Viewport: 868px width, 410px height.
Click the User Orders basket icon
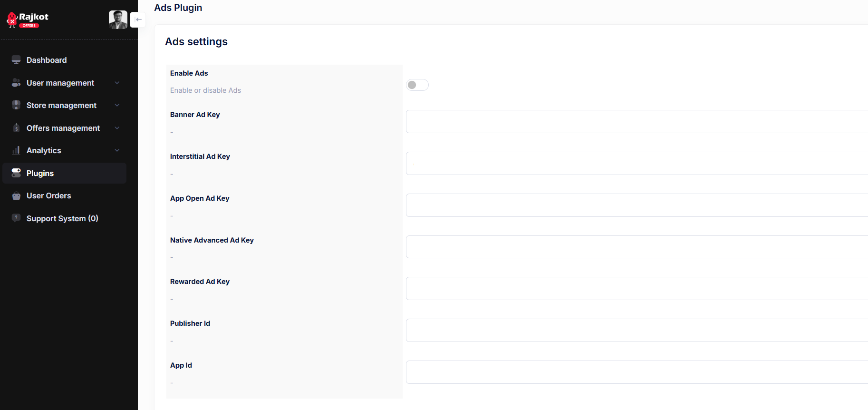click(x=16, y=196)
